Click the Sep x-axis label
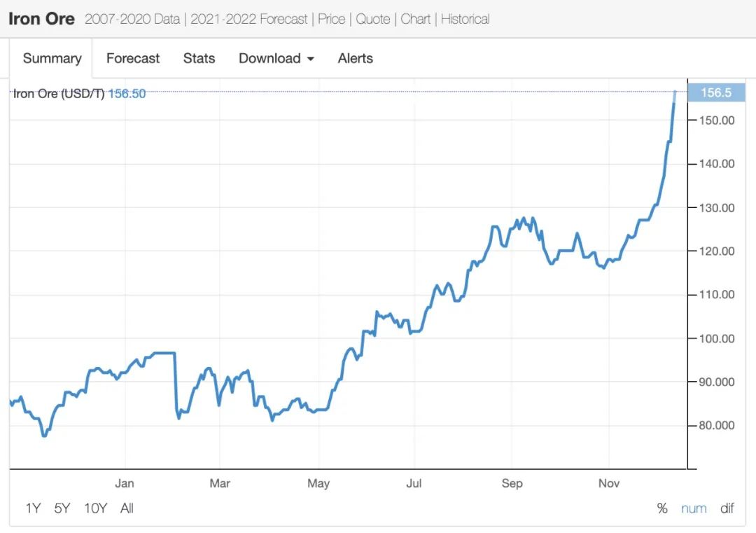This screenshot has width=756, height=533. [512, 483]
